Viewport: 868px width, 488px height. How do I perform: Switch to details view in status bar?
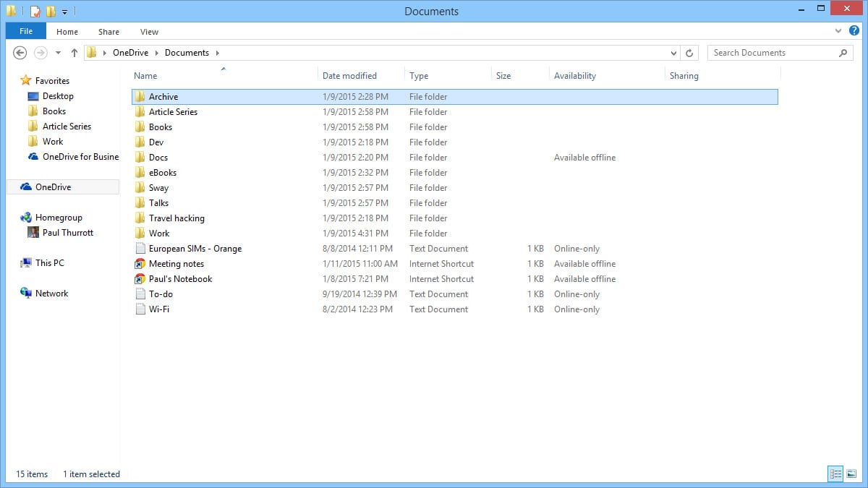pos(836,474)
